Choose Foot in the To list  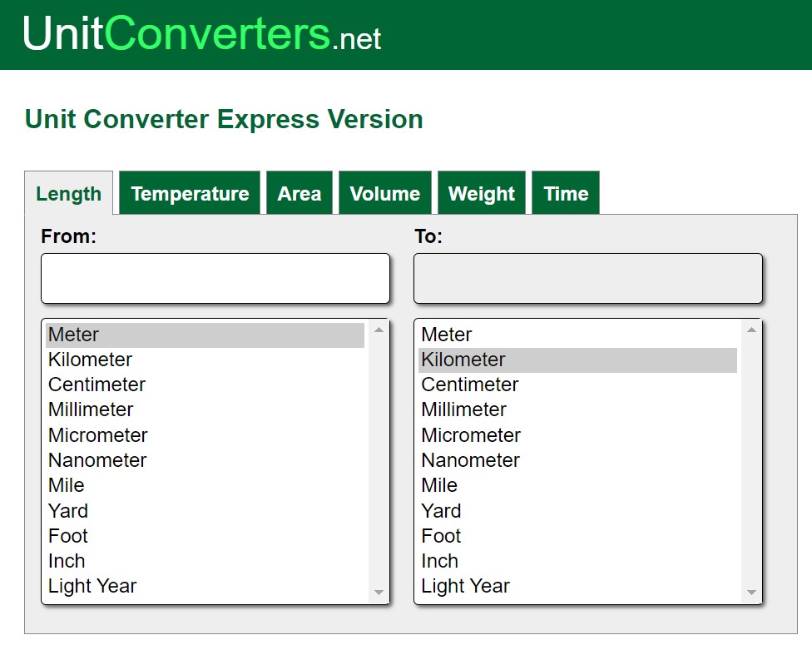tap(578, 536)
